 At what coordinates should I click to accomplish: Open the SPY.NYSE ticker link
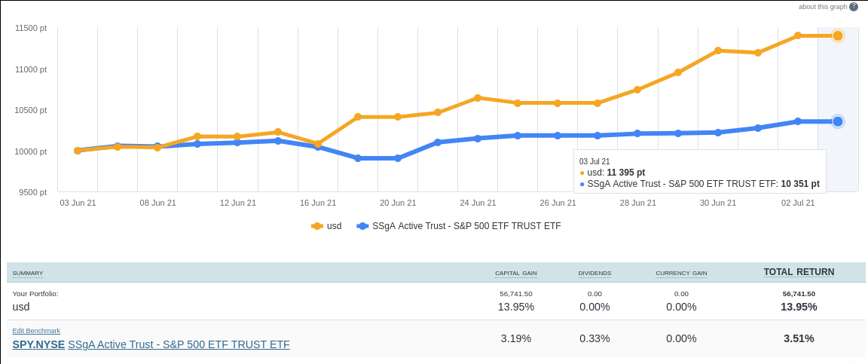point(38,344)
